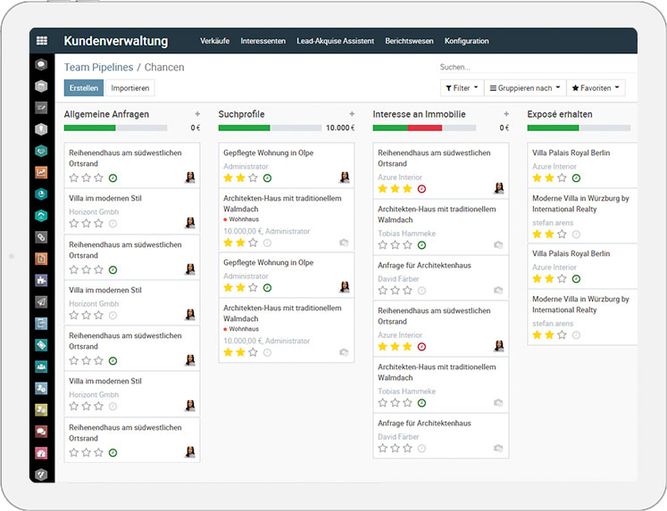
Task: Click red activity clock on topmost Azure Interior Reihenendhaus card
Action: pyautogui.click(x=422, y=189)
